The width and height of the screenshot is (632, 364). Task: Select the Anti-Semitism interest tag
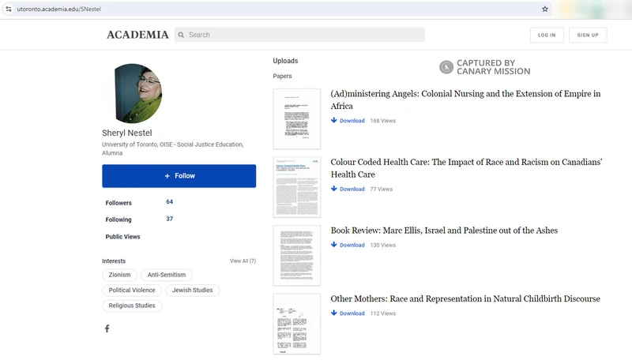coord(167,275)
